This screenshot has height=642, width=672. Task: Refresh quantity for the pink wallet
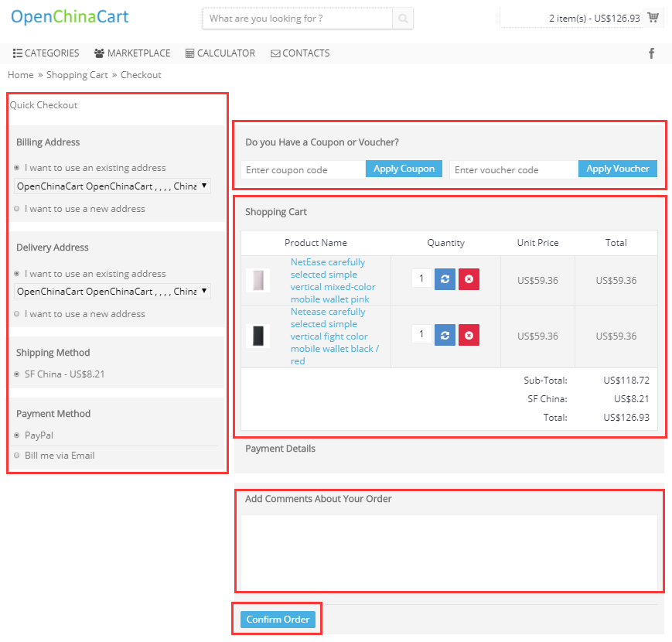tap(445, 279)
